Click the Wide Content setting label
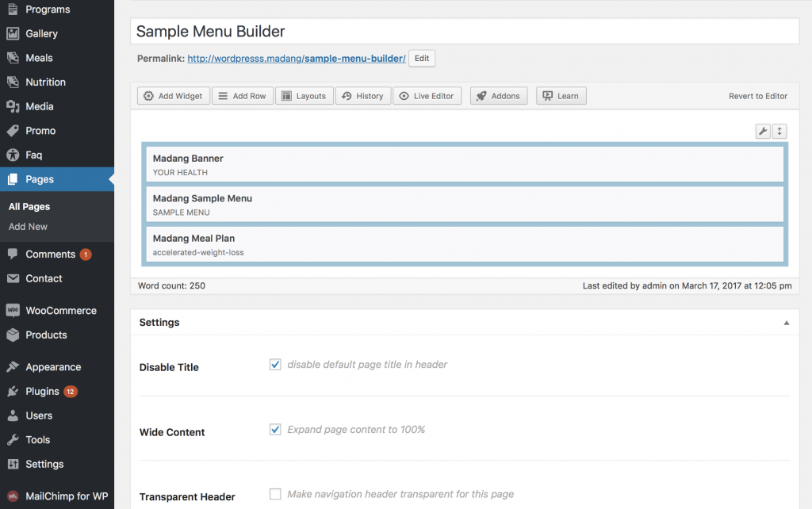 pos(172,432)
